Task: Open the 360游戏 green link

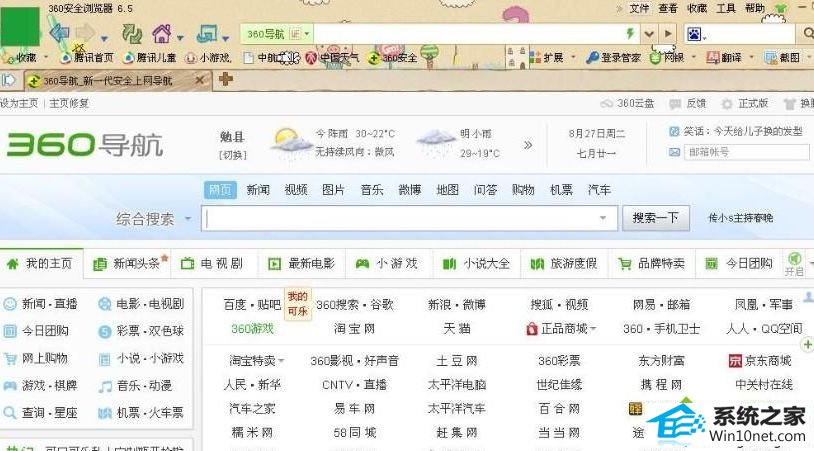Action: (252, 329)
